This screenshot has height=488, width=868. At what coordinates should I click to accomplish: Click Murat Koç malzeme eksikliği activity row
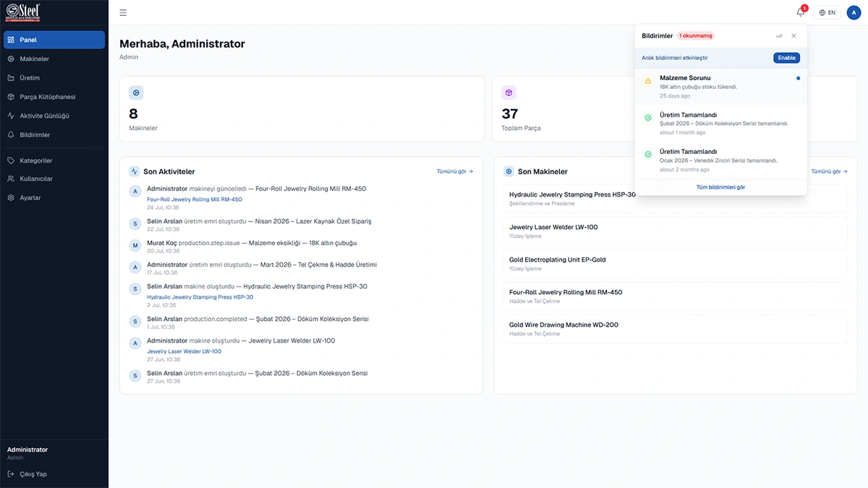tap(301, 247)
